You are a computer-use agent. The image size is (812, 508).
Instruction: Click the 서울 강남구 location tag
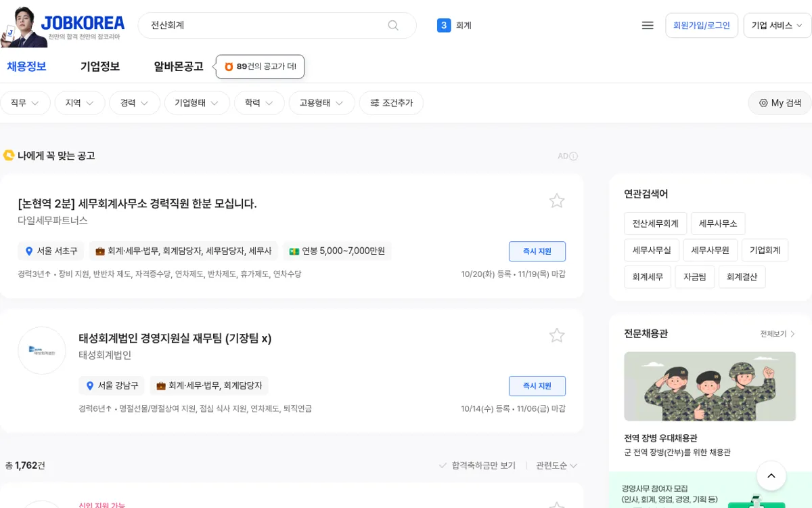point(112,385)
